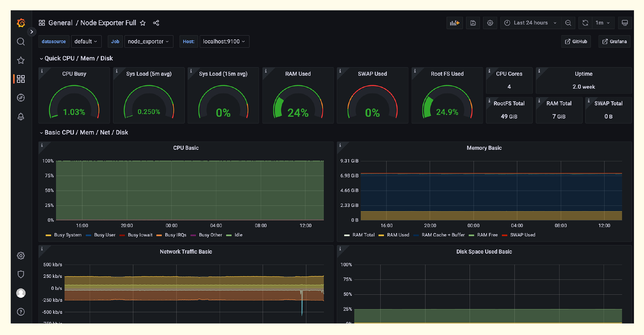Zoom out the time range

[568, 23]
